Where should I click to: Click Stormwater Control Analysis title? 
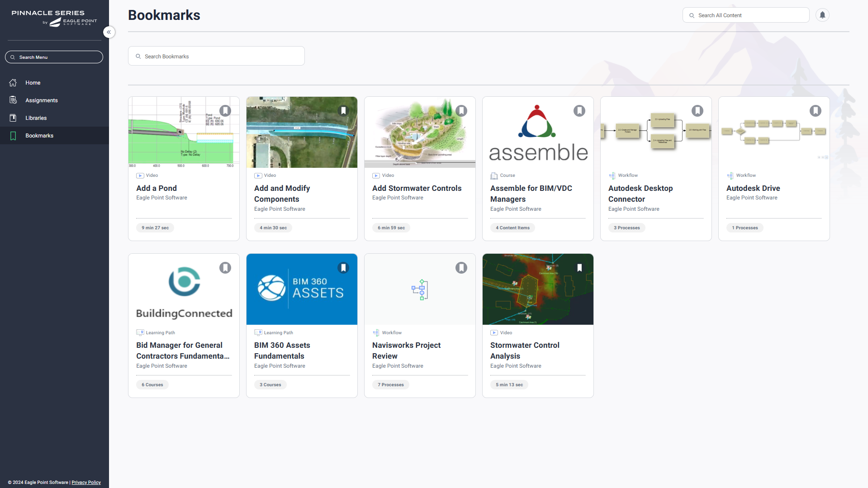(525, 351)
